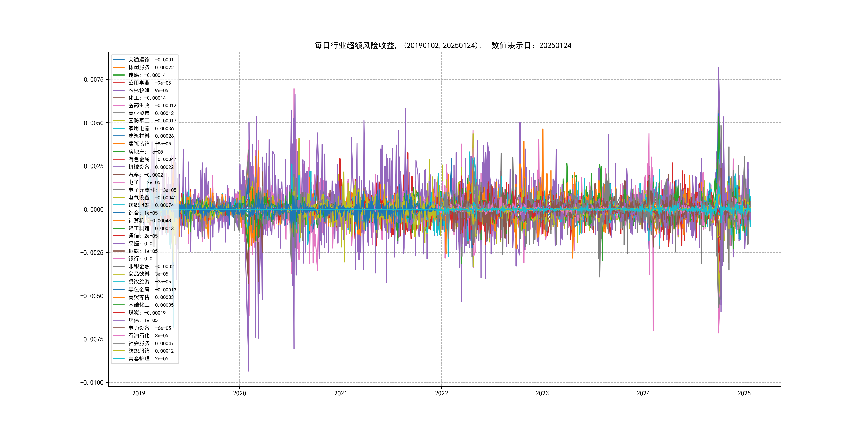Click the 农林牧渔 purple legend line swatch
This screenshot has height=434, width=868.
119,90
